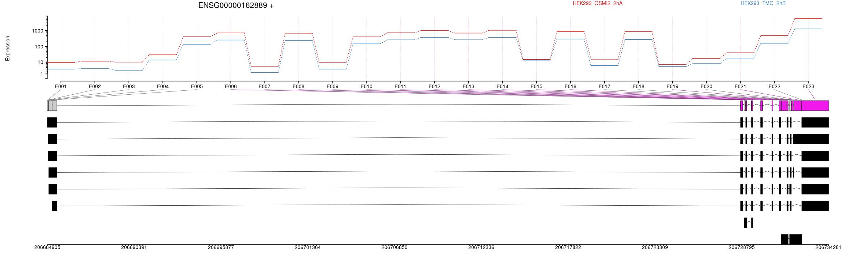Select exon label E010
The width and height of the screenshot is (868, 253).
tap(366, 87)
